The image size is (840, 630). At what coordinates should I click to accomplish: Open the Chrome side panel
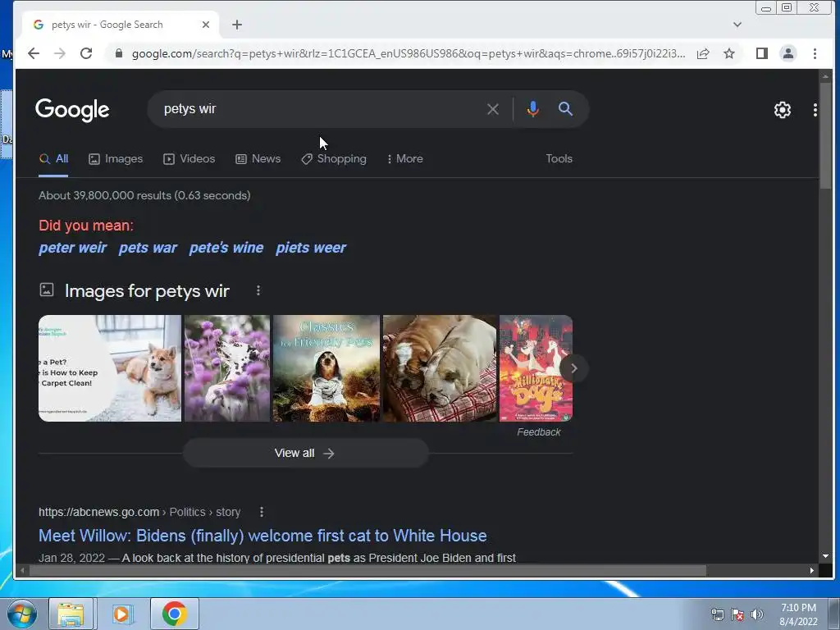tap(762, 53)
